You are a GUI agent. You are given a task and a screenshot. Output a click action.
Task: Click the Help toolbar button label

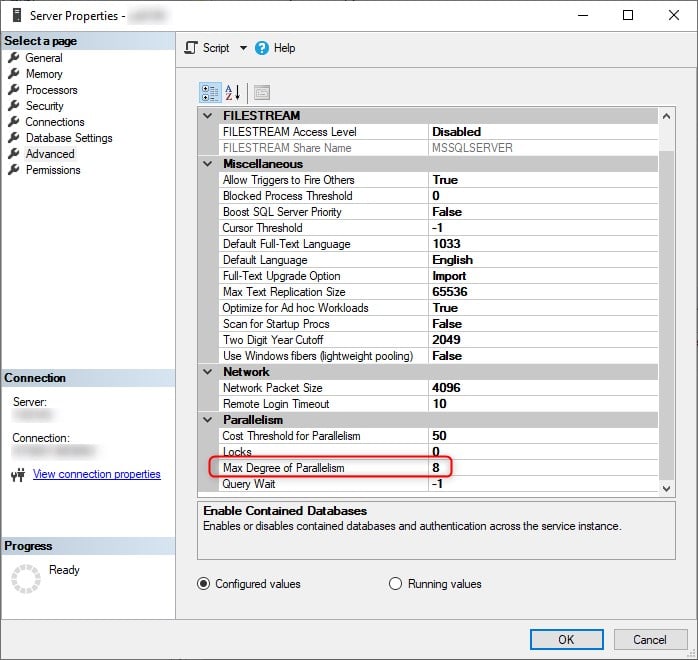pos(284,48)
